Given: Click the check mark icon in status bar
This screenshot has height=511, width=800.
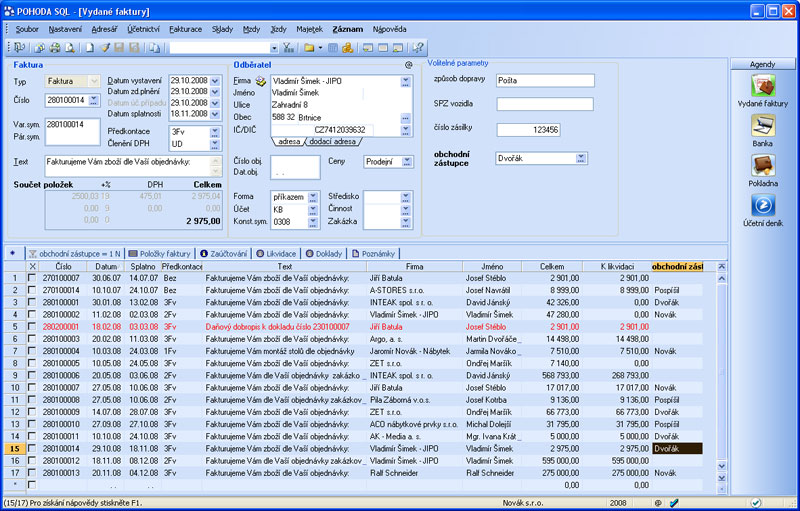Looking at the screenshot, I should point(756,503).
